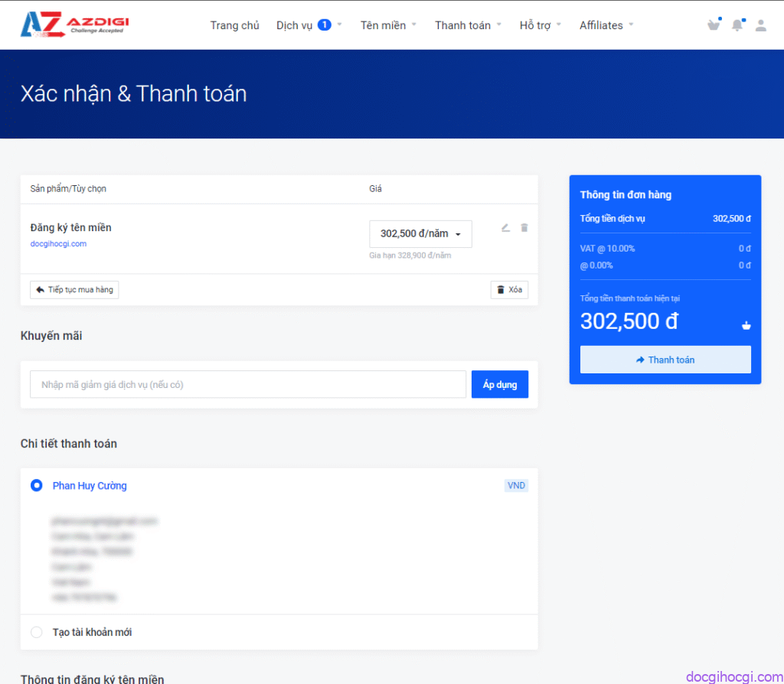Click basket icon beside total 302,500 đ

pyautogui.click(x=746, y=325)
